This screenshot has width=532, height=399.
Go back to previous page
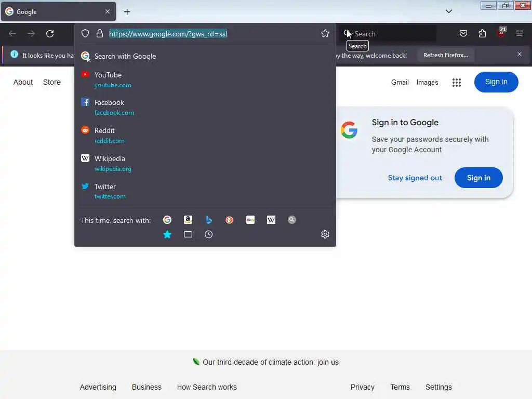(x=12, y=34)
